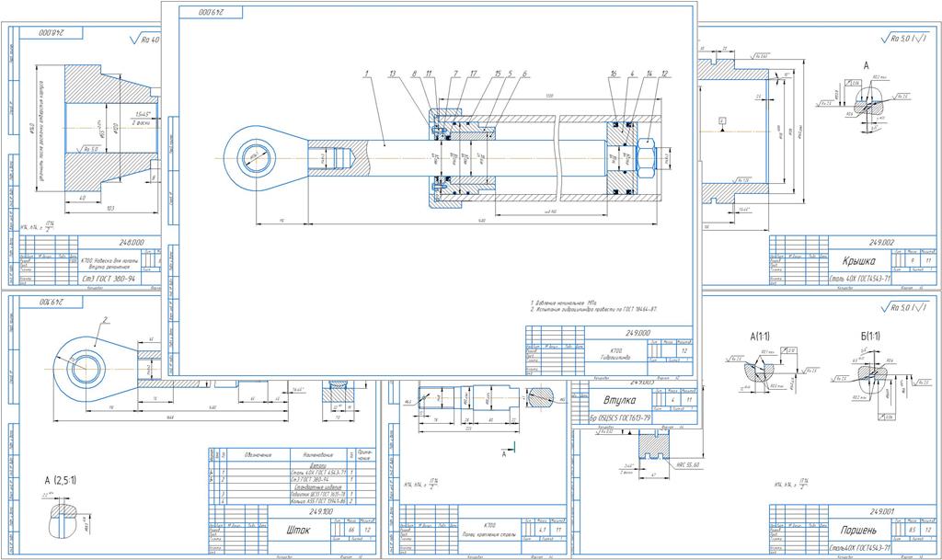Select "248.000" in the bushing sheet title block
Screen dimensions: 942x560
click(132, 243)
